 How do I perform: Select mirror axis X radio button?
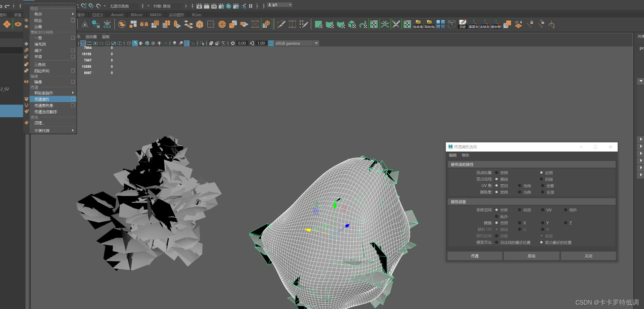(x=520, y=223)
